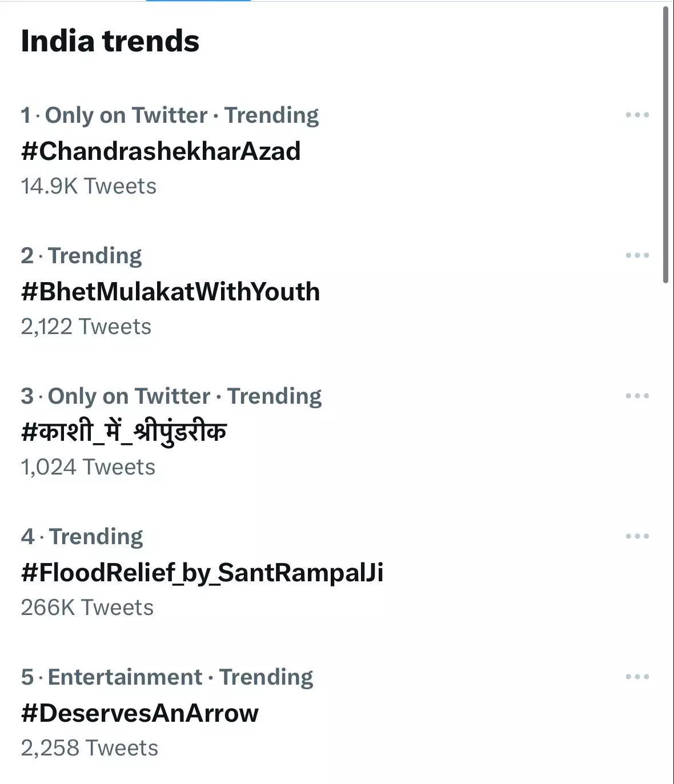This screenshot has width=674, height=784.
Task: Open the #BhetMulakatWithYouth hashtag
Action: click(170, 292)
